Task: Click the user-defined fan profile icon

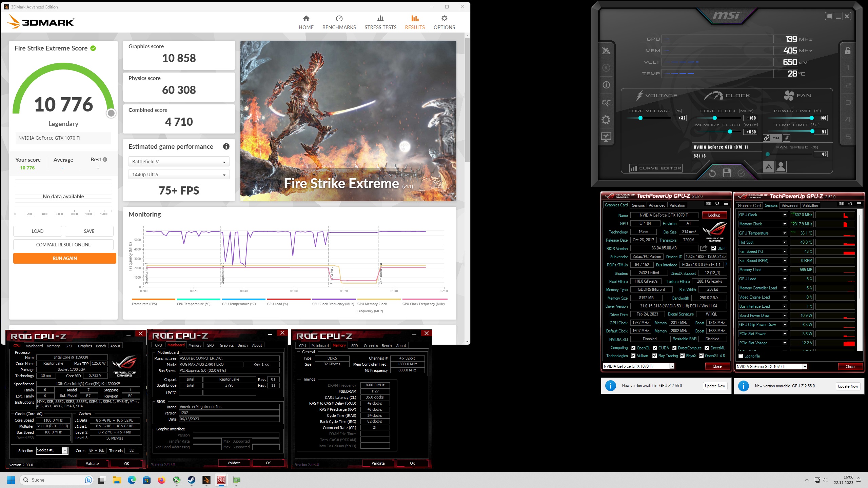Action: coord(781,167)
